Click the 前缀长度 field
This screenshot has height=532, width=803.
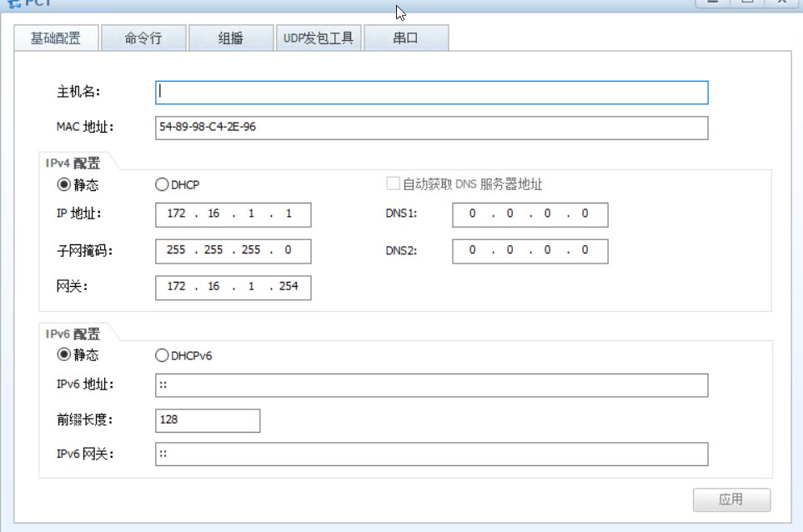(x=208, y=420)
